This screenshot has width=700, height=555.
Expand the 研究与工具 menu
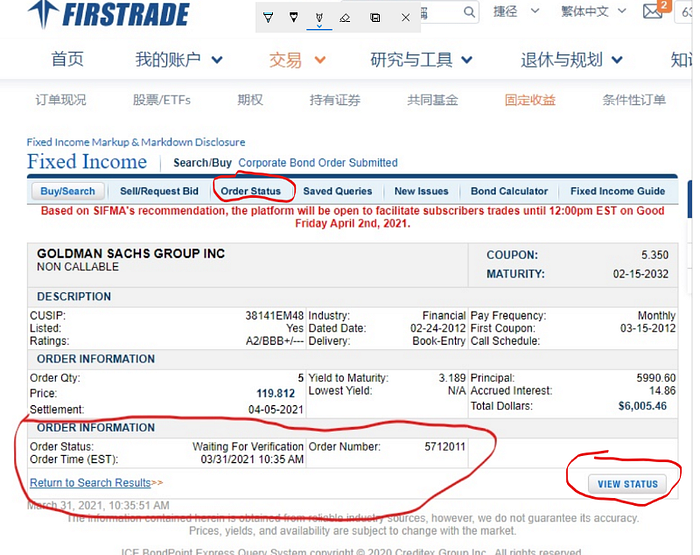click(421, 59)
